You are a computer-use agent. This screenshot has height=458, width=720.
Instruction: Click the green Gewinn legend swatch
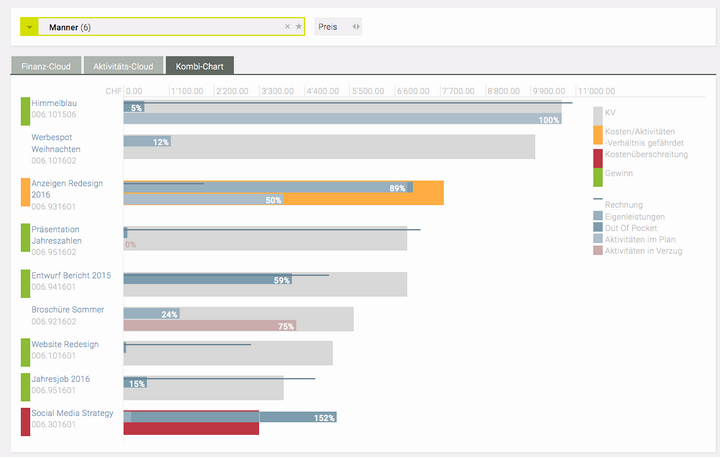click(598, 177)
